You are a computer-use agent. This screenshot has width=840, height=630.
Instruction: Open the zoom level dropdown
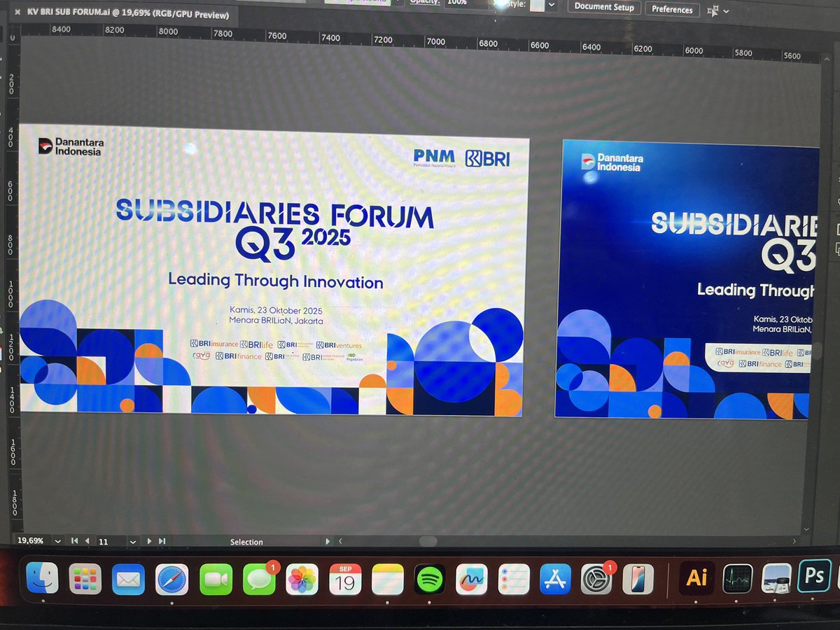click(x=57, y=541)
